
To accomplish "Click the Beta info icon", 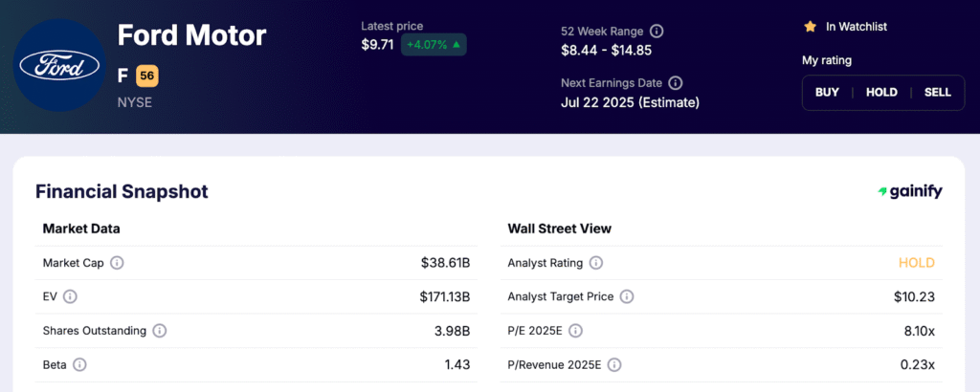I will click(79, 364).
